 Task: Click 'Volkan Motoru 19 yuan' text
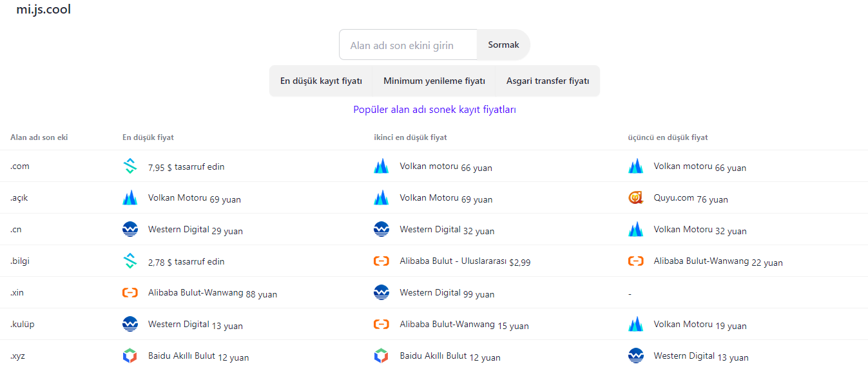(700, 325)
